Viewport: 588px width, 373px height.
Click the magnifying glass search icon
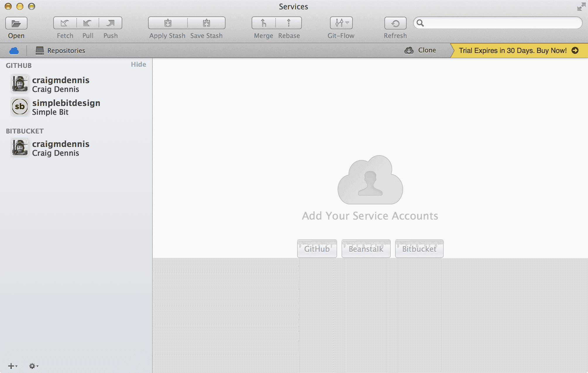420,23
